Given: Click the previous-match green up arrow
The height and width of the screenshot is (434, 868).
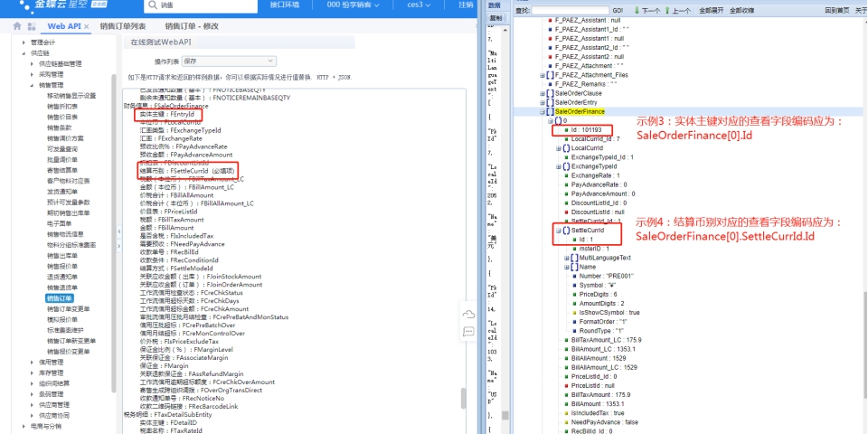Looking at the screenshot, I should point(667,11).
